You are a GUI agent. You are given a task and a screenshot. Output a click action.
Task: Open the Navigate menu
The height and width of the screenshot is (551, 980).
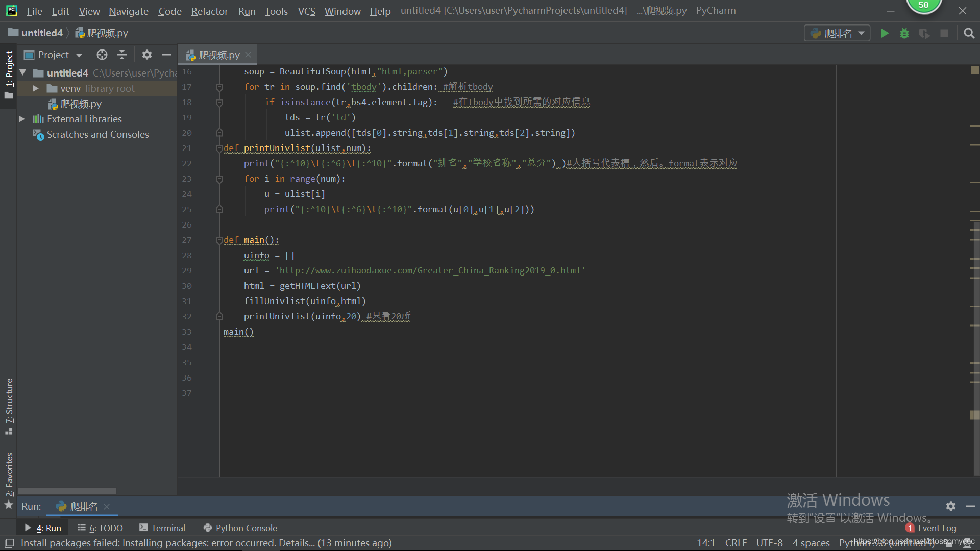[x=128, y=11]
